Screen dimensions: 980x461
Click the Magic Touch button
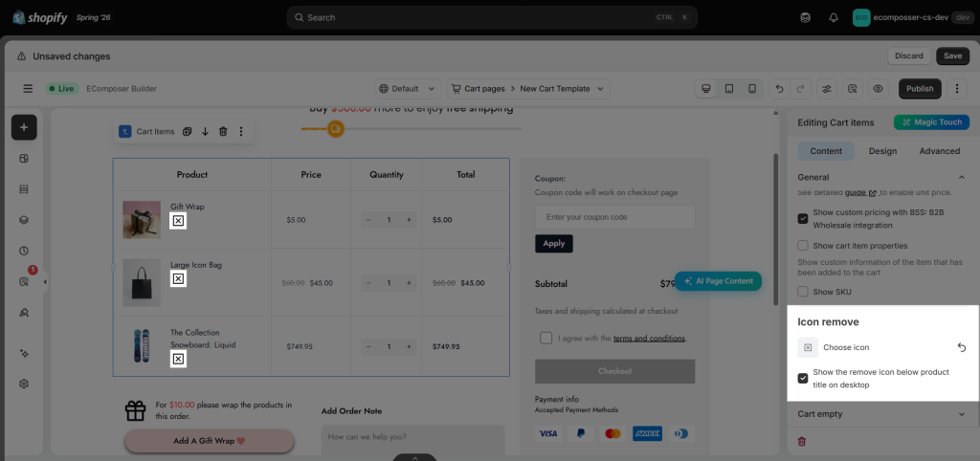[931, 121]
